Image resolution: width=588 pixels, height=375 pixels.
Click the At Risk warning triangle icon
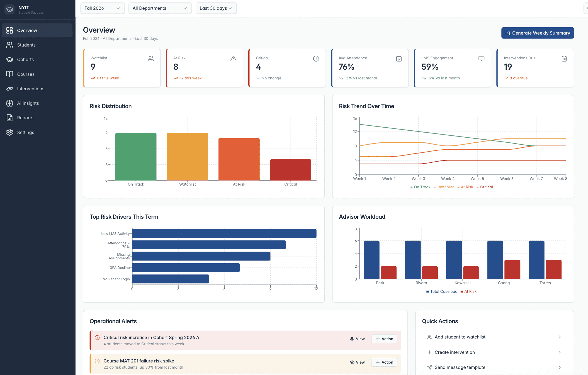coord(233,59)
